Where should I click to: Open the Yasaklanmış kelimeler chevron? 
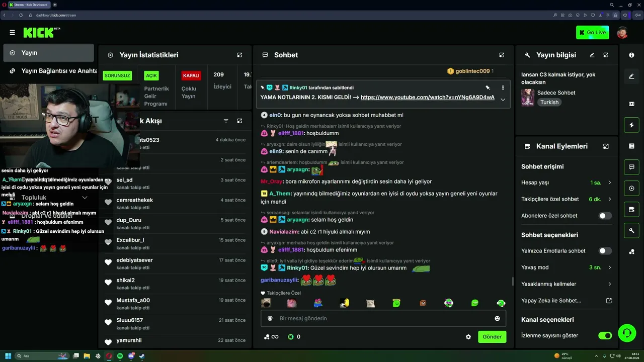pos(610,284)
